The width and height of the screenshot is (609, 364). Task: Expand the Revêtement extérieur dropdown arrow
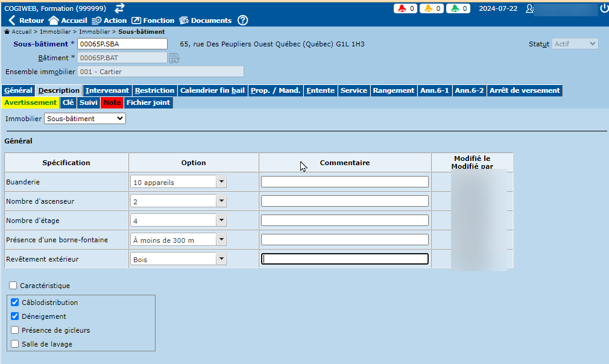coord(221,259)
